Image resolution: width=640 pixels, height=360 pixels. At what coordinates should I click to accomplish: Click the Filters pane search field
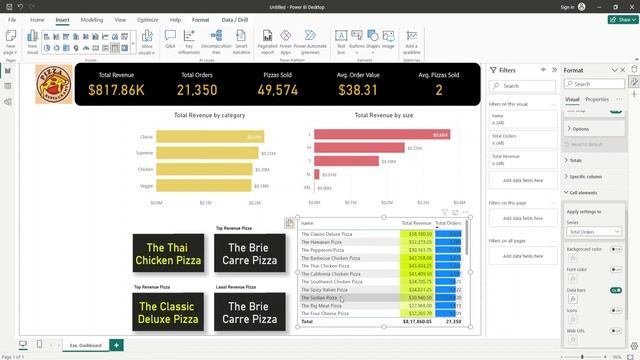click(x=522, y=86)
